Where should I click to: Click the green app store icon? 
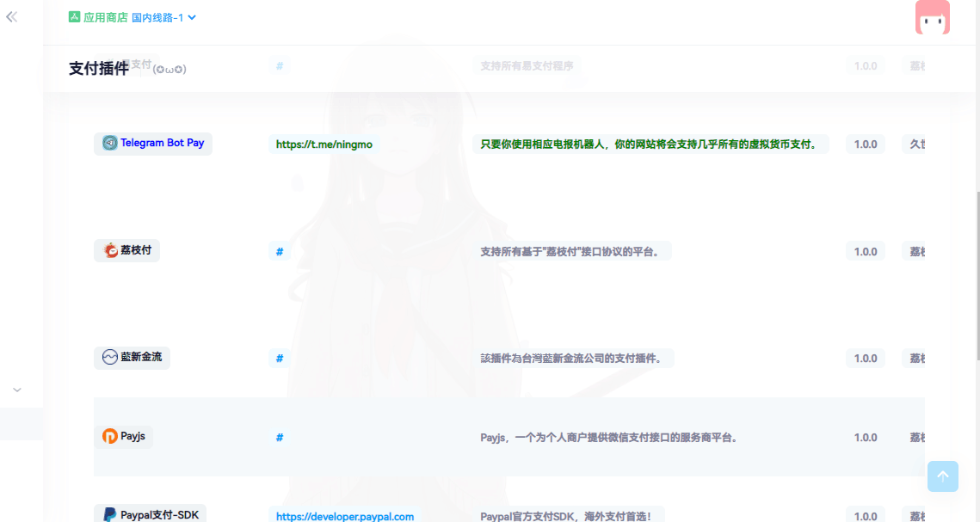(x=74, y=17)
